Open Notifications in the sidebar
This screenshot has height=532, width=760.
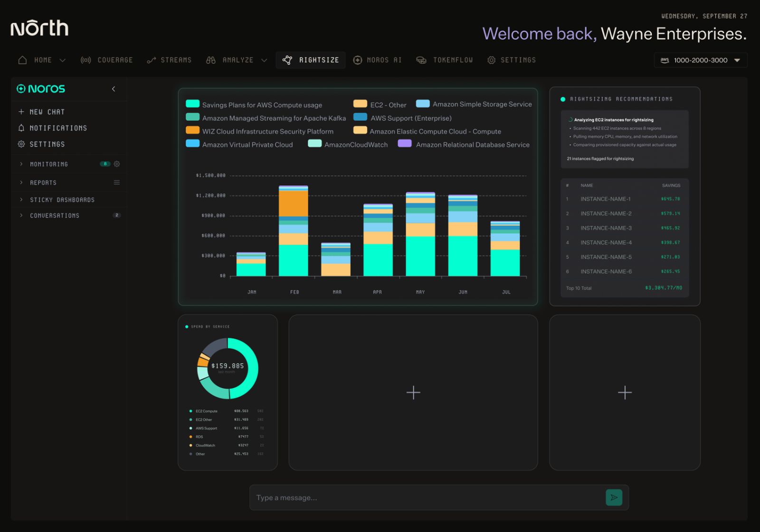point(53,128)
